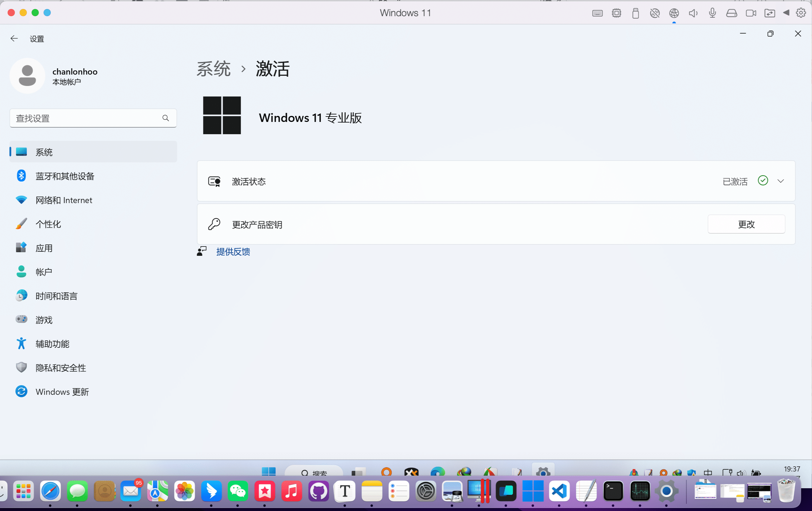Open Photos in the Dock
This screenshot has width=812, height=511.
(184, 491)
